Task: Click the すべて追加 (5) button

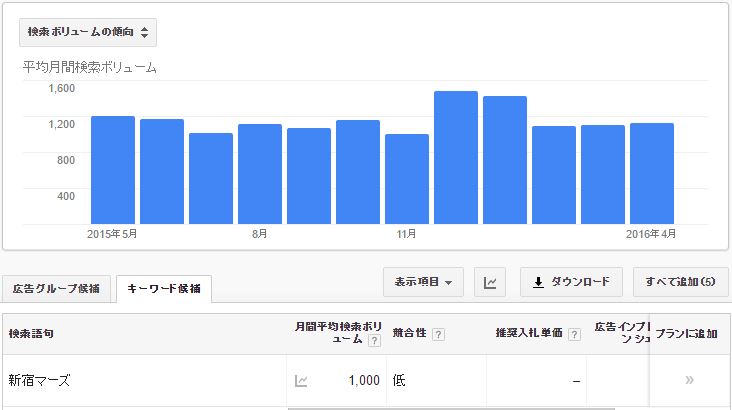Action: (680, 282)
